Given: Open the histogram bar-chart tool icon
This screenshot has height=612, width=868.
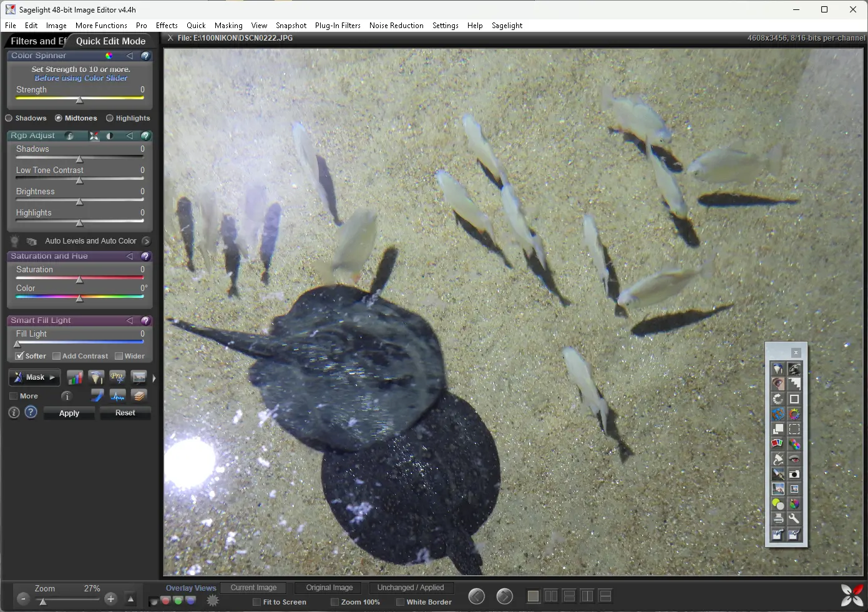Looking at the screenshot, I should (x=75, y=377).
